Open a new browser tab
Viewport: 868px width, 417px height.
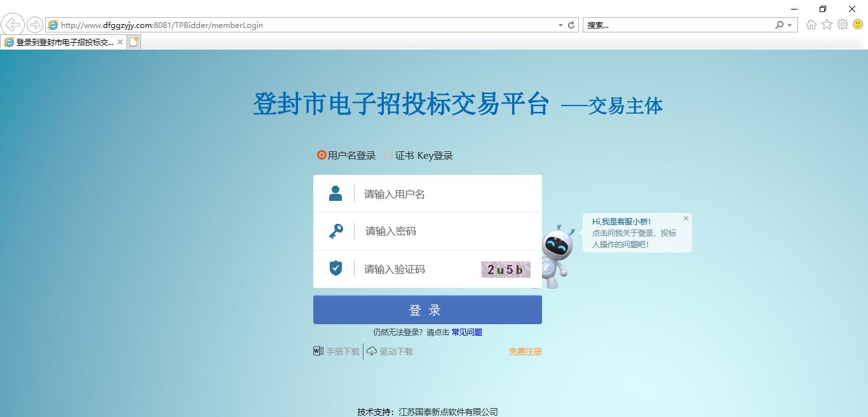click(x=133, y=42)
